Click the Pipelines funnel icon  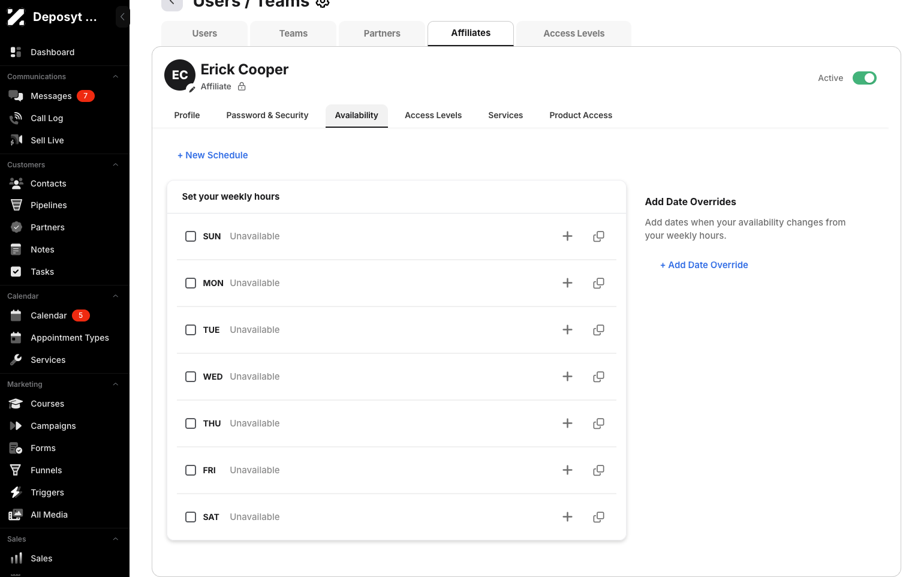point(16,205)
